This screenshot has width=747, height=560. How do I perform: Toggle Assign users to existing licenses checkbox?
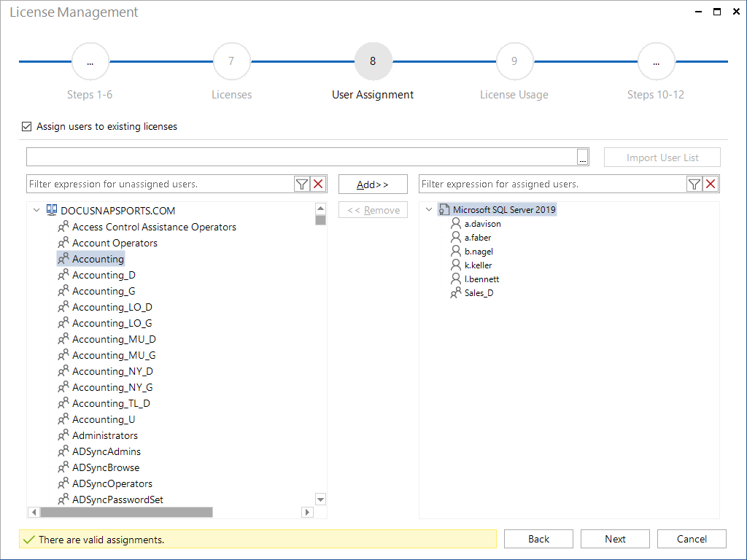click(x=27, y=127)
